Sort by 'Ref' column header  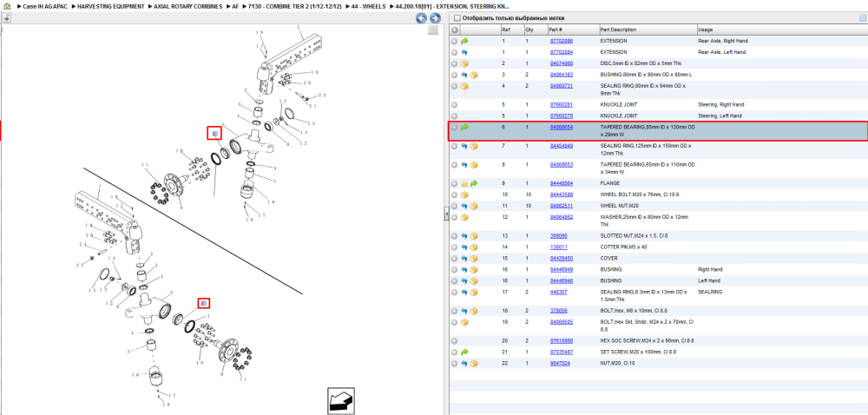[x=511, y=30]
